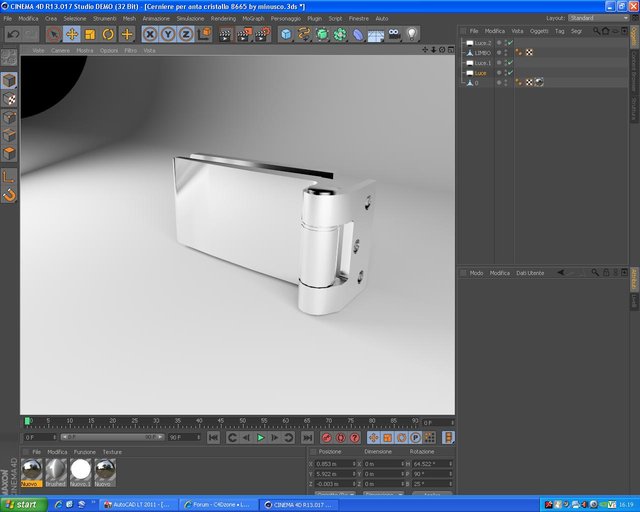Open the Light object icon
The image size is (640, 512).
(x=412, y=34)
